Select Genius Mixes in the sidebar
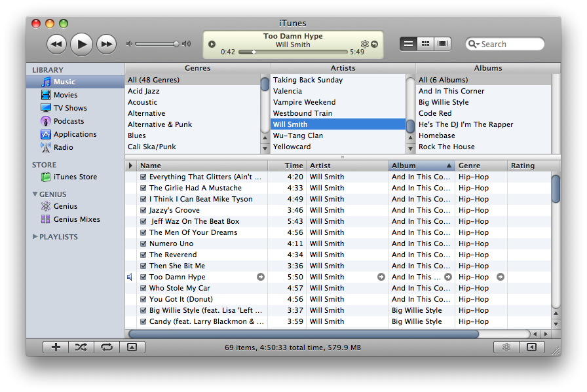The image size is (587, 392). point(75,219)
